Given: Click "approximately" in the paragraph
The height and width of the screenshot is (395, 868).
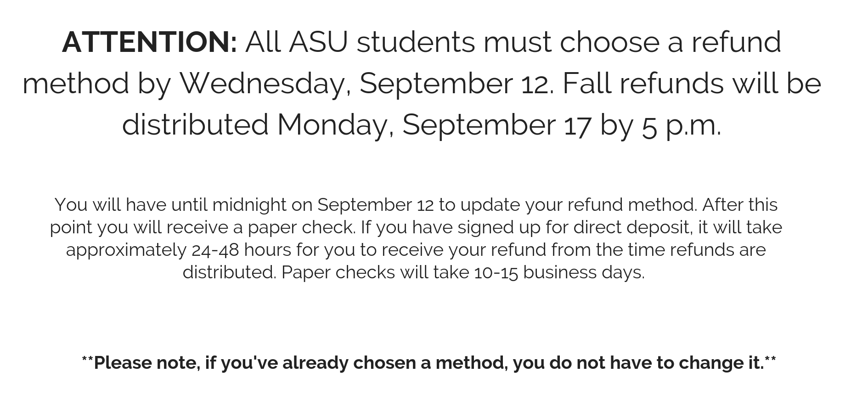Looking at the screenshot, I should [x=126, y=251].
